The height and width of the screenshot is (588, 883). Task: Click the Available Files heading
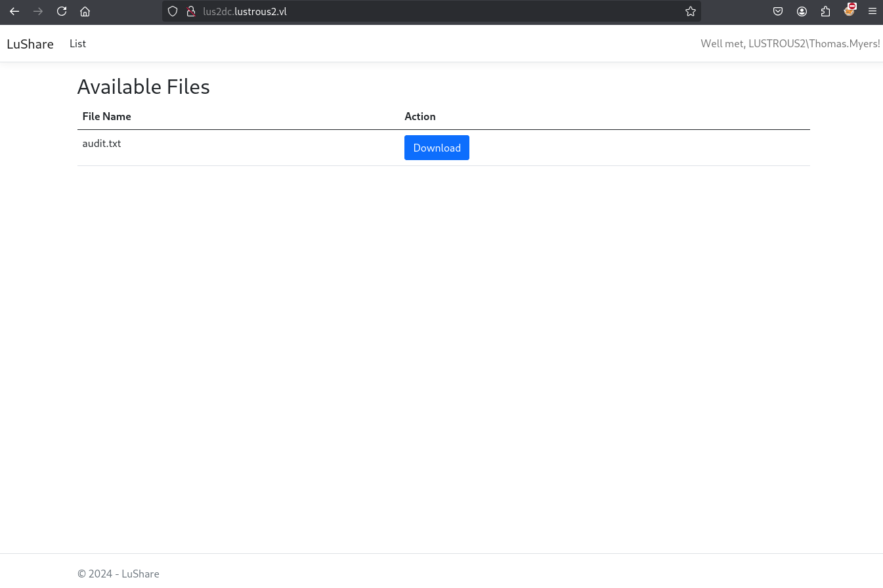(144, 87)
